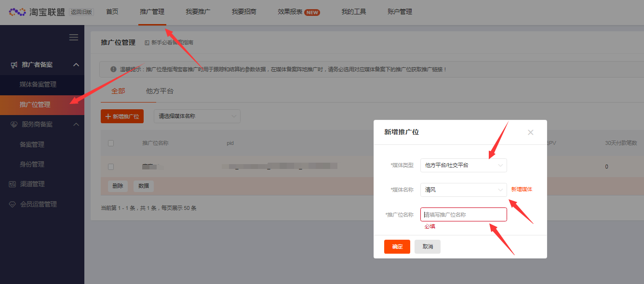
Task: Click the 新手必看 guide document icon
Action: 147,43
